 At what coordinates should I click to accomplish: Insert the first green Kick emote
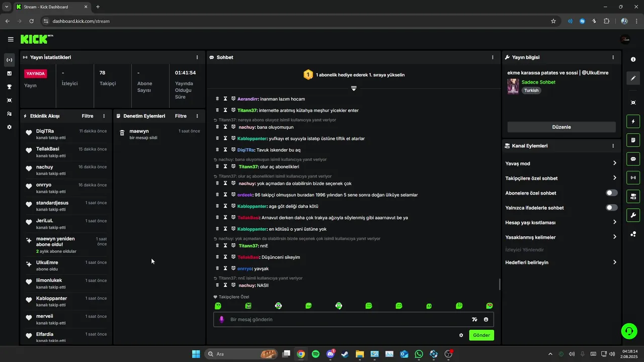coord(218,306)
